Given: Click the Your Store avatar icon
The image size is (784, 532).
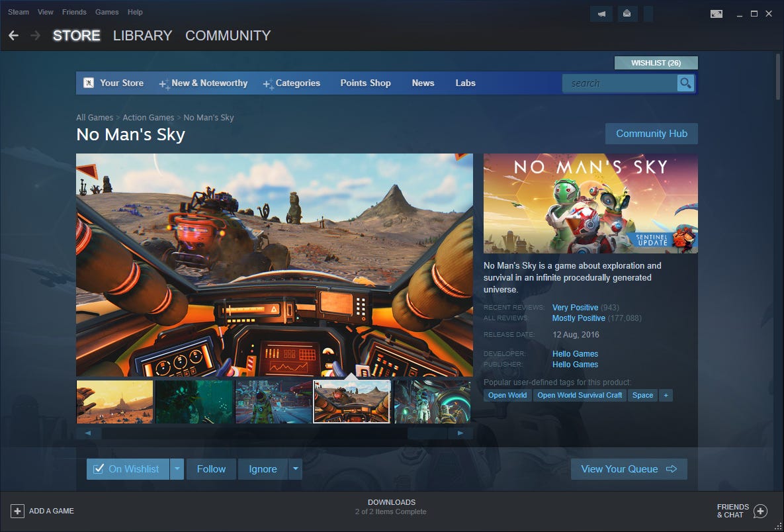Looking at the screenshot, I should (89, 83).
